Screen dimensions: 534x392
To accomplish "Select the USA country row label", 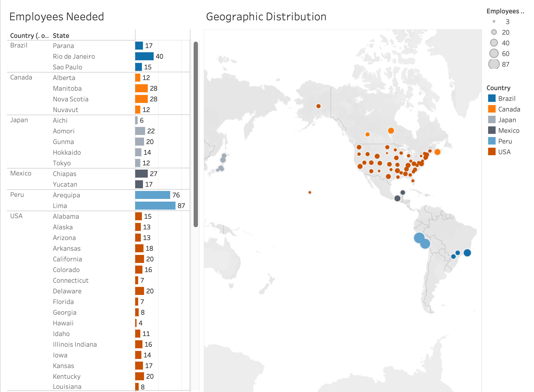I will pos(16,216).
